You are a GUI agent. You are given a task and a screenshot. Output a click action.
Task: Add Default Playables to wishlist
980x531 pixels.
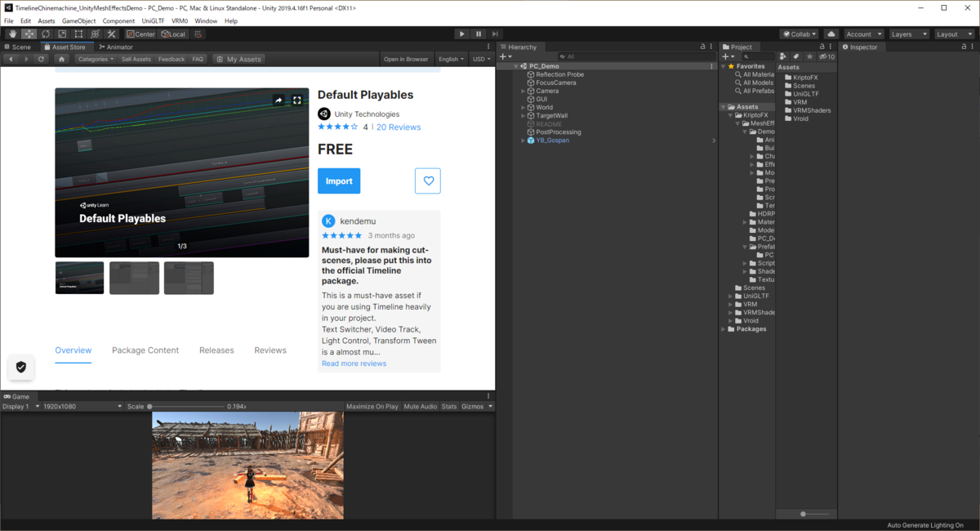[x=427, y=181]
